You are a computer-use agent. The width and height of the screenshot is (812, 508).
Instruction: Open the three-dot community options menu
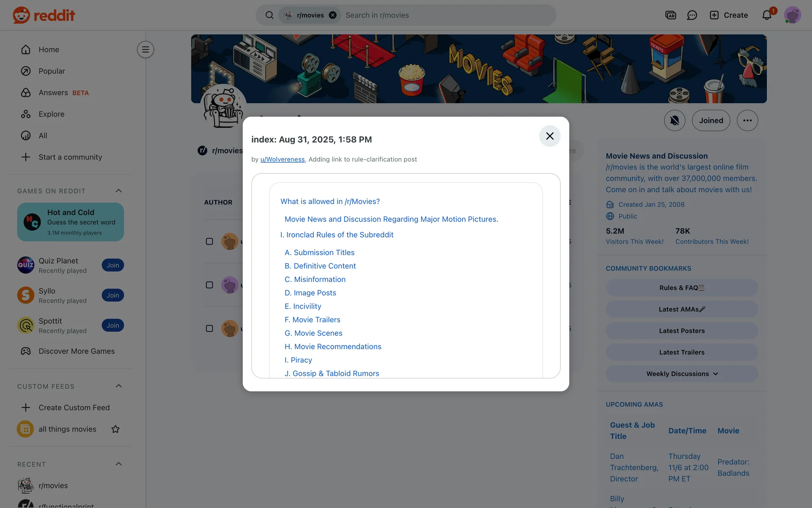(747, 121)
